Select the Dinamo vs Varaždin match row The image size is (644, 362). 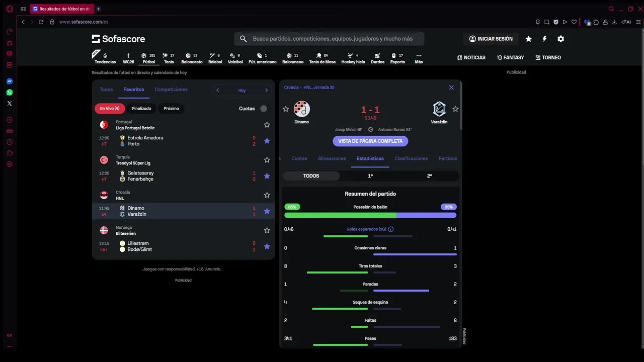pyautogui.click(x=183, y=211)
